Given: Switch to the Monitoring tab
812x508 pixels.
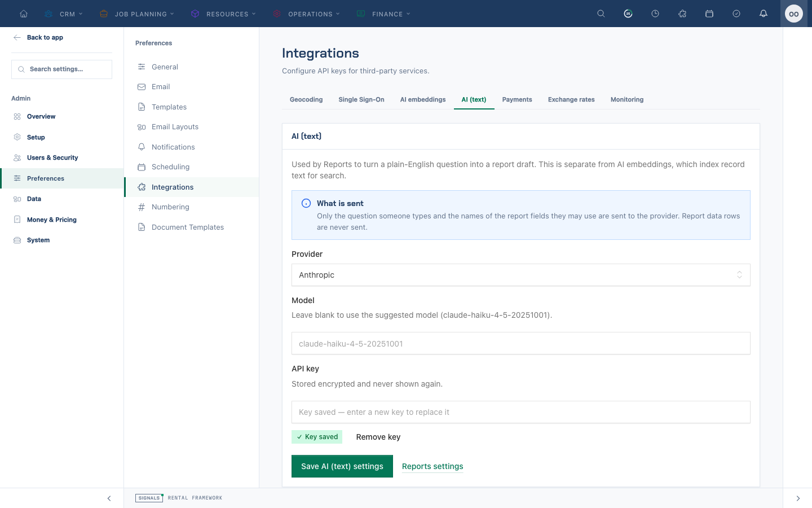Looking at the screenshot, I should [627, 99].
